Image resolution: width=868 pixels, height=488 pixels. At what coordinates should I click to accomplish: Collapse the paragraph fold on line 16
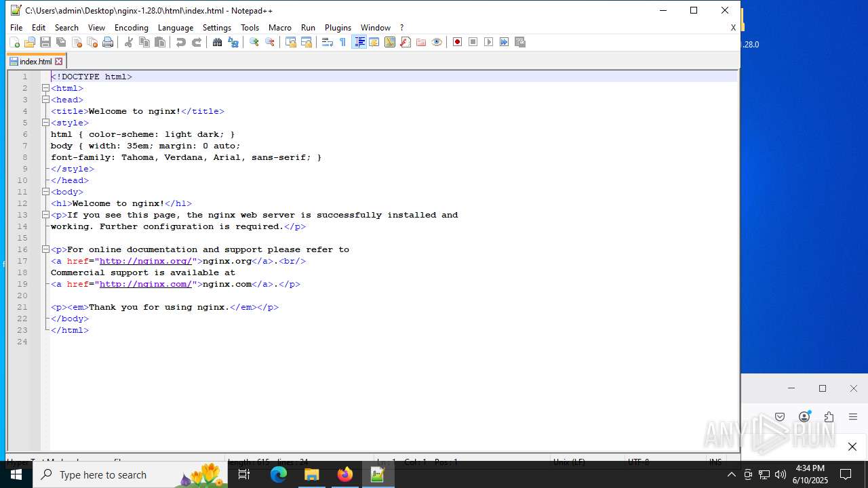click(x=45, y=249)
